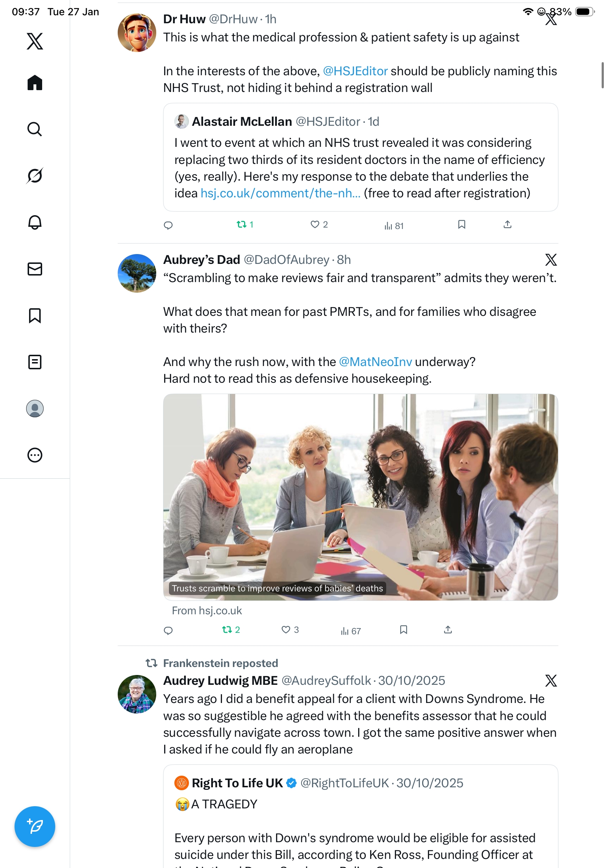Open Lists icon in sidebar

(35, 362)
